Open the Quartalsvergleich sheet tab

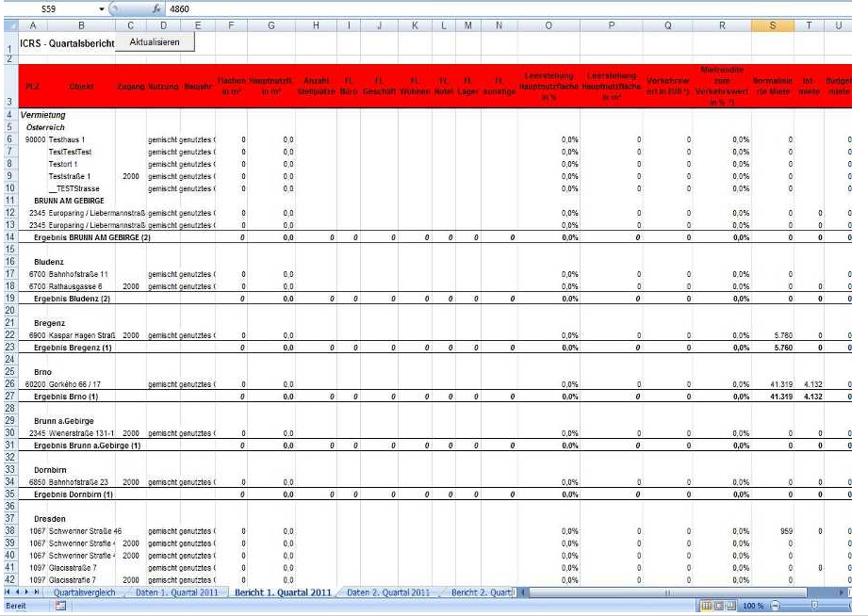tap(85, 592)
